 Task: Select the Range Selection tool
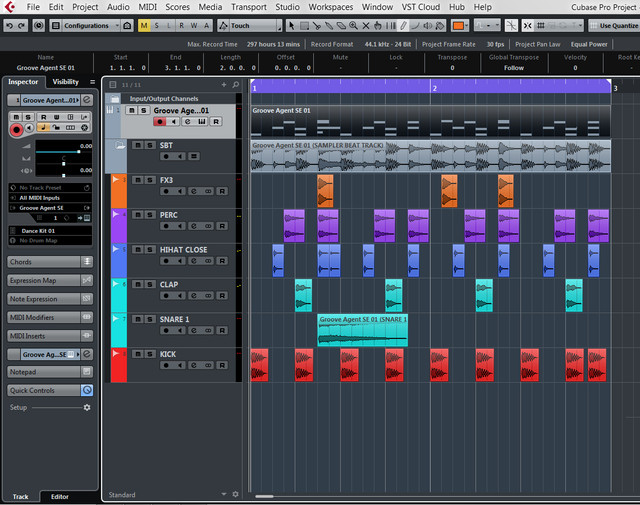coord(304,26)
